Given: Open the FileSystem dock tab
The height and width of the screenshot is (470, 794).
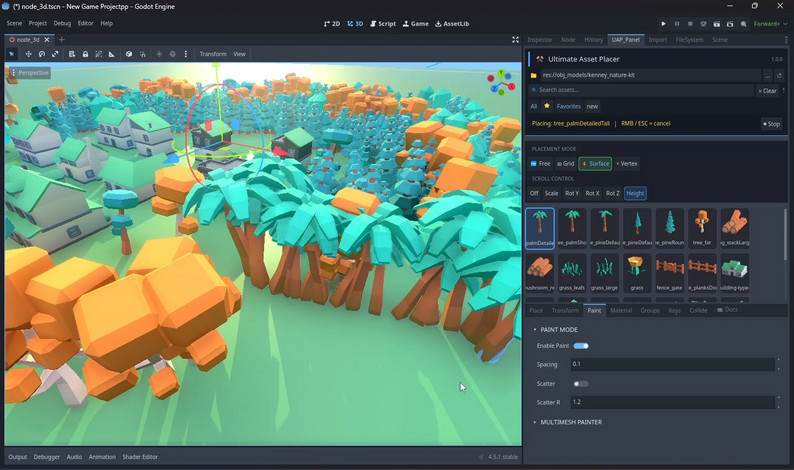Looking at the screenshot, I should [x=689, y=40].
